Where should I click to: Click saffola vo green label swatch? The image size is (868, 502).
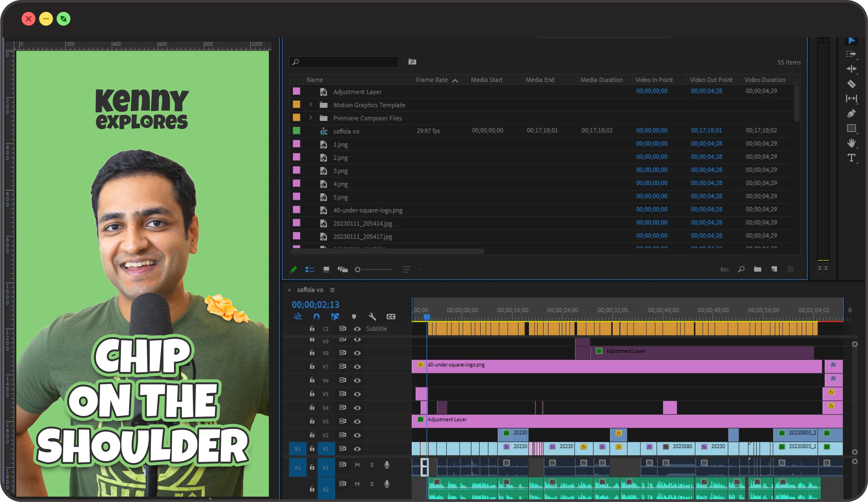(x=296, y=131)
